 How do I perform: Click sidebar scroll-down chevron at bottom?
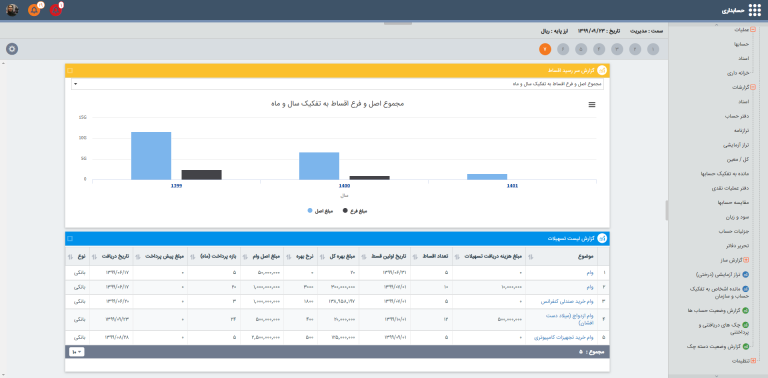[717, 376]
